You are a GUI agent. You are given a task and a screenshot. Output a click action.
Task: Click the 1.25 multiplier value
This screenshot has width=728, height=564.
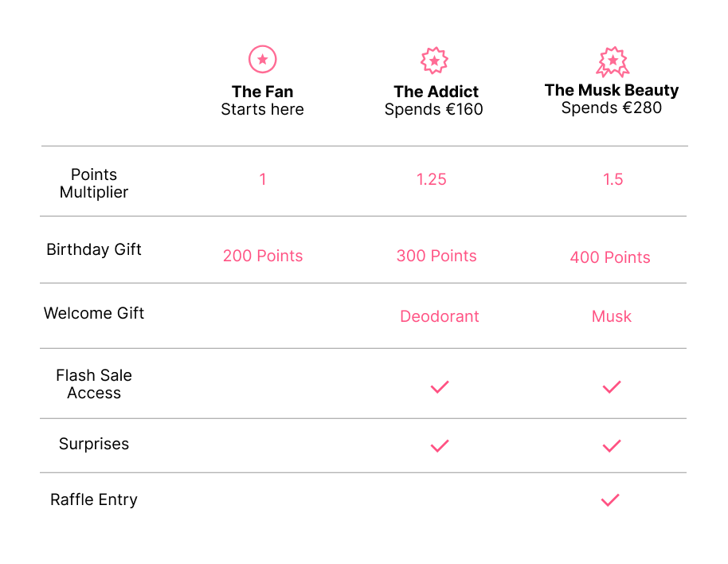click(x=432, y=179)
